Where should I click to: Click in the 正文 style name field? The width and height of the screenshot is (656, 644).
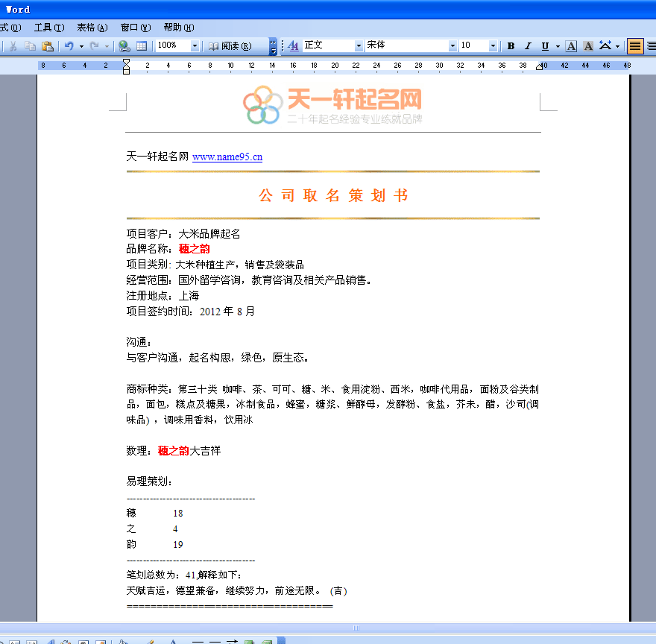point(329,45)
